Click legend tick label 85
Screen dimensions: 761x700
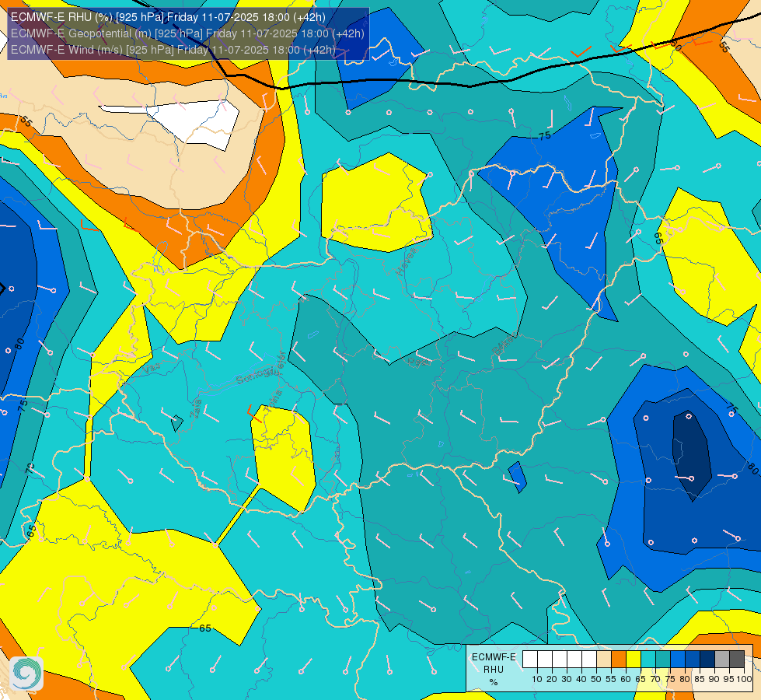click(700, 679)
